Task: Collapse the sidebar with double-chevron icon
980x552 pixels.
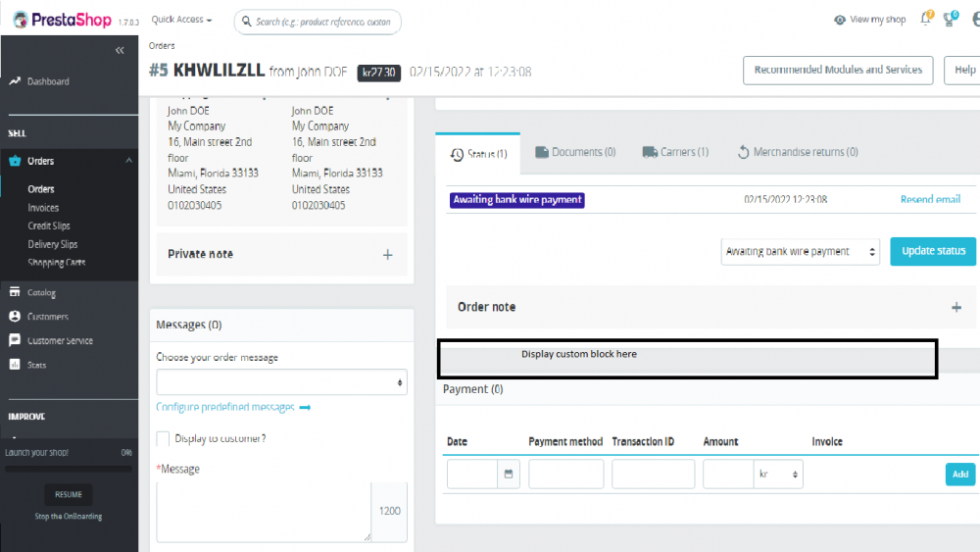Action: [120, 50]
